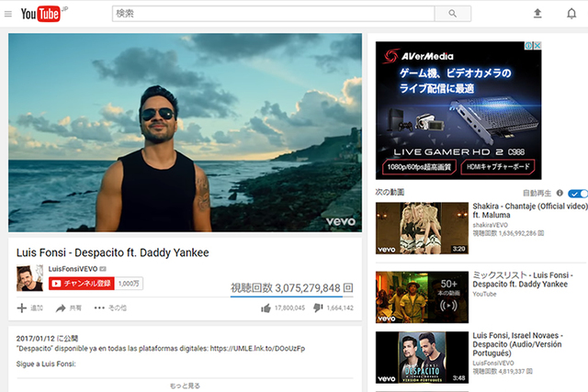Click the 視聴回数 3,075,279,848 view count
588x392 pixels.
292,288
